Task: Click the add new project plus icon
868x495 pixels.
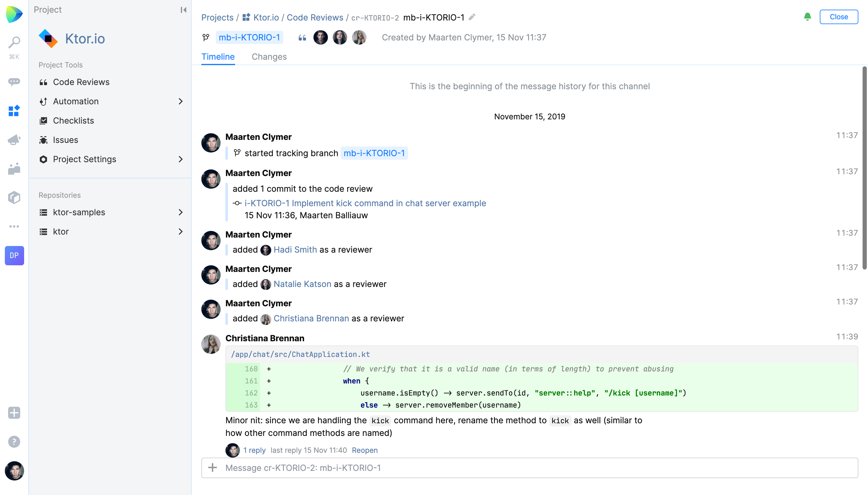Action: pos(14,413)
